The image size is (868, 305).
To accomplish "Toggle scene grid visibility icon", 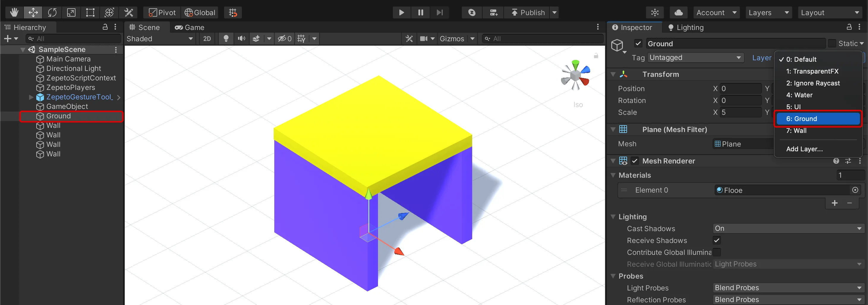I will point(301,39).
